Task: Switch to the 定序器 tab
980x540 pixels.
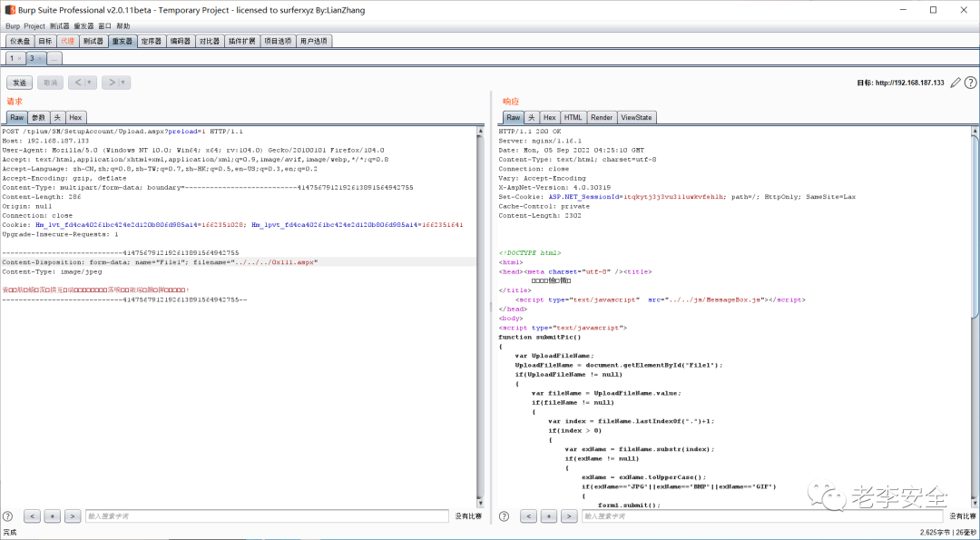Action: click(151, 41)
